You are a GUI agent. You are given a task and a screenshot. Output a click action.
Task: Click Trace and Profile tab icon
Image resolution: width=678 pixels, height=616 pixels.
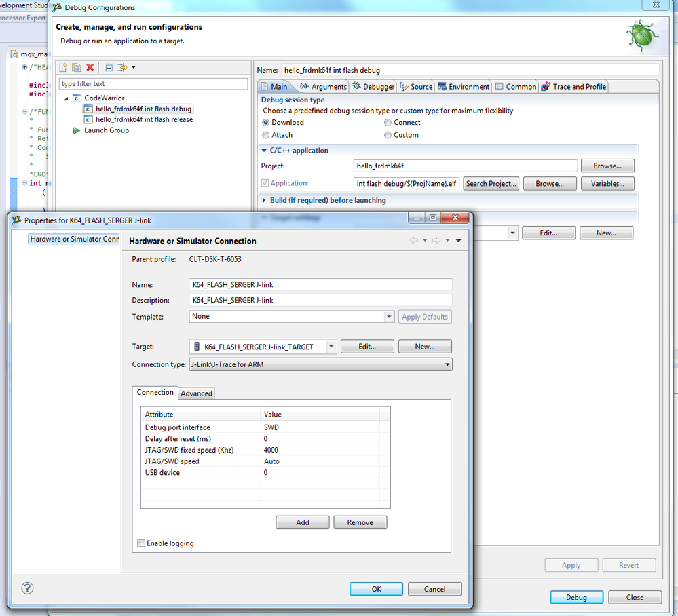(546, 86)
